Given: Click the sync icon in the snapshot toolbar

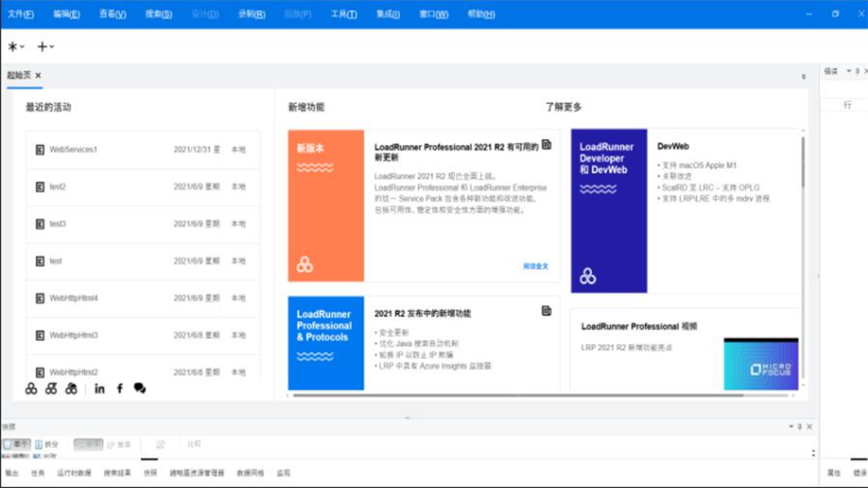Looking at the screenshot, I should pyautogui.click(x=161, y=445).
